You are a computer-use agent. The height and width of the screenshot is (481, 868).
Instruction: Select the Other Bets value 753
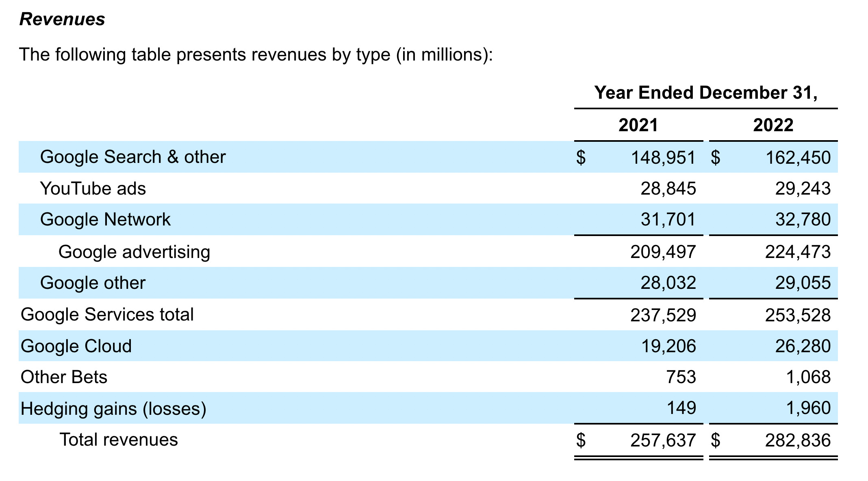[681, 377]
